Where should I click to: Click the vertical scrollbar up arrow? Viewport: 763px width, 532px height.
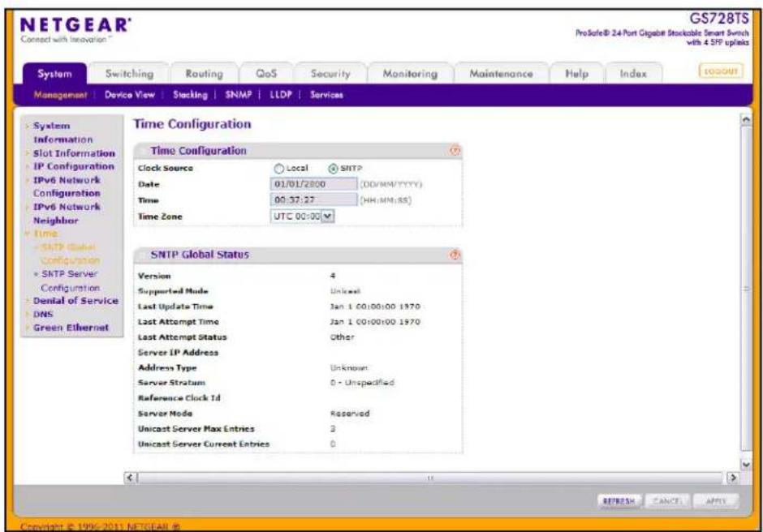click(x=745, y=120)
